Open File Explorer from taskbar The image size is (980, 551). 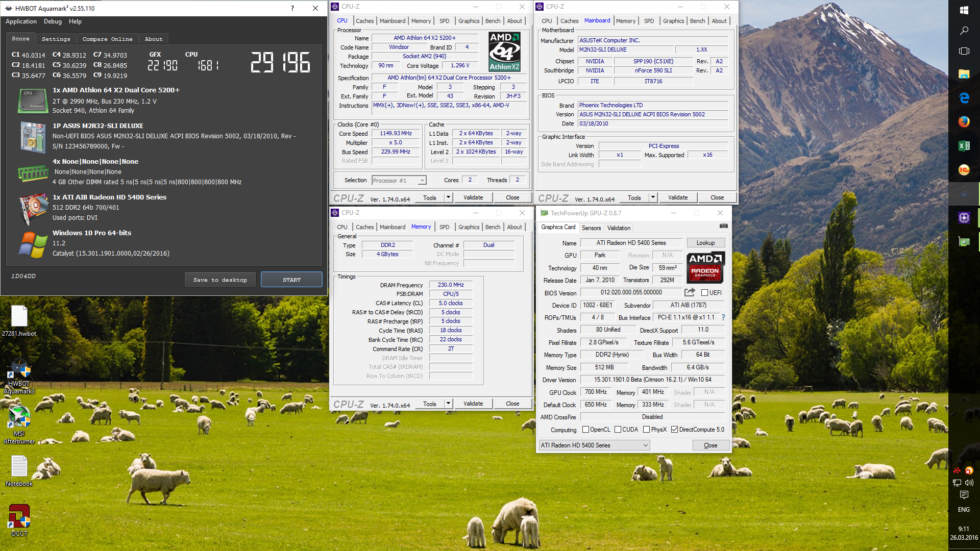[x=964, y=74]
